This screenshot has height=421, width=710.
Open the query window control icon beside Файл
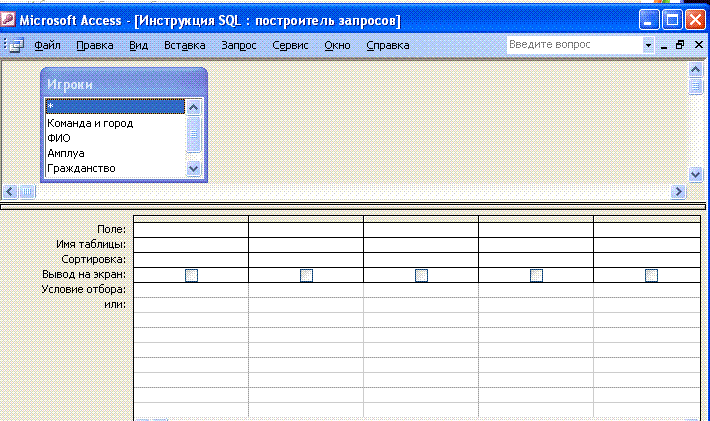pos(16,45)
